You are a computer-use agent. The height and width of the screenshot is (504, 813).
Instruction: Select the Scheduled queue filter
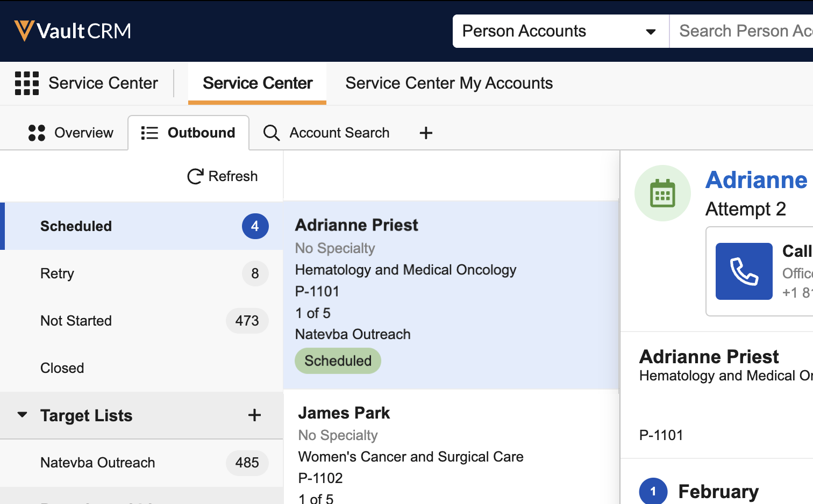pos(76,226)
